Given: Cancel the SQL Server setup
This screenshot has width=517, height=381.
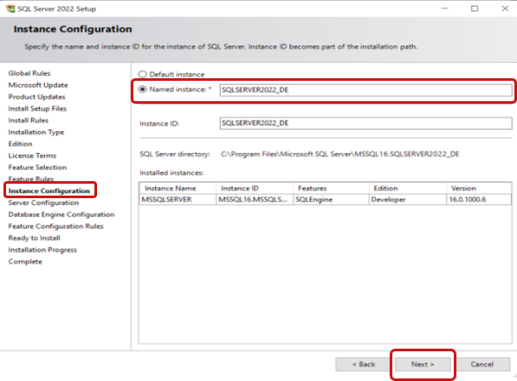Looking at the screenshot, I should [x=482, y=364].
